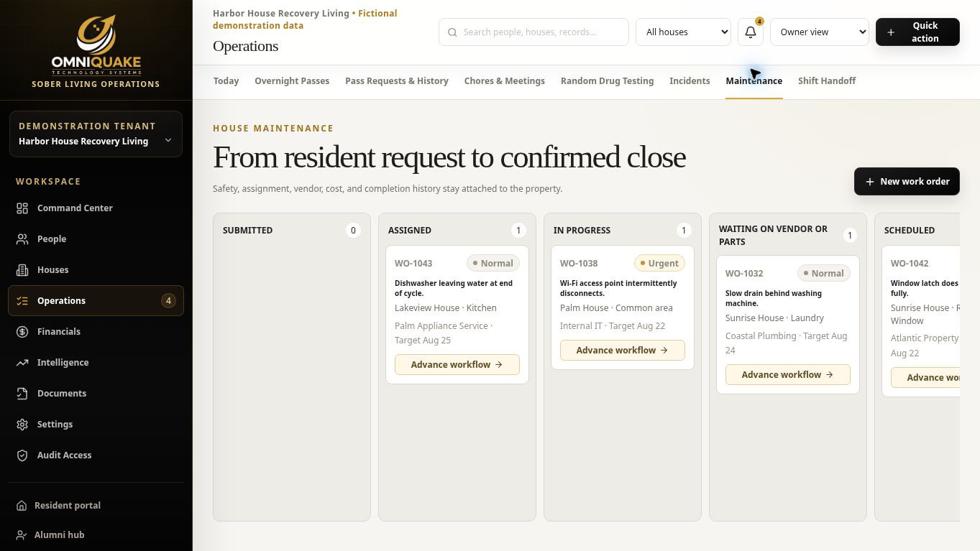
Task: Open notifications bell icon
Action: pos(751,32)
